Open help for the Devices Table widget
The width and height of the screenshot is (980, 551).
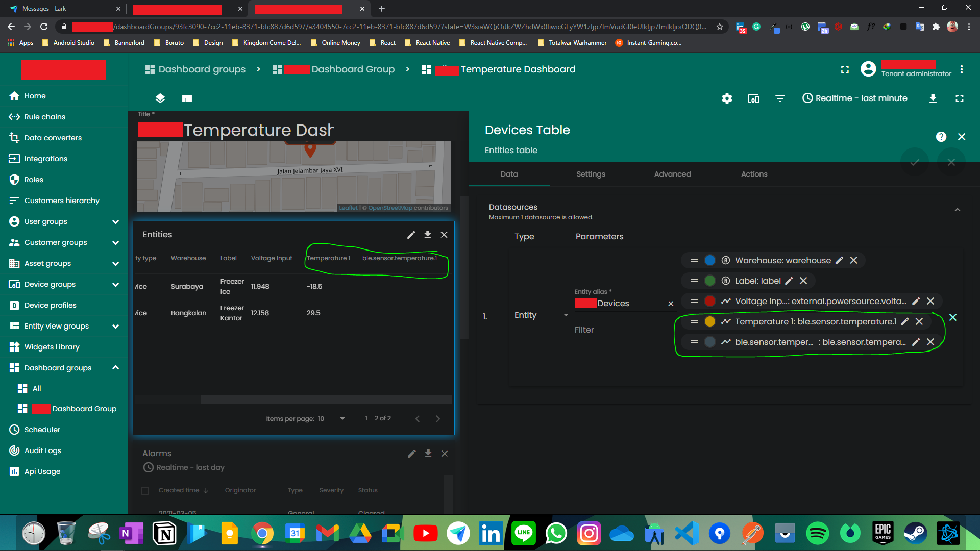(x=941, y=137)
